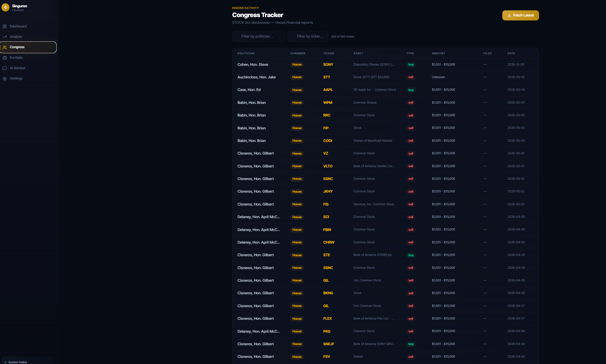Click the SNEJF ticker symbol
The height and width of the screenshot is (364, 606).
click(329, 344)
